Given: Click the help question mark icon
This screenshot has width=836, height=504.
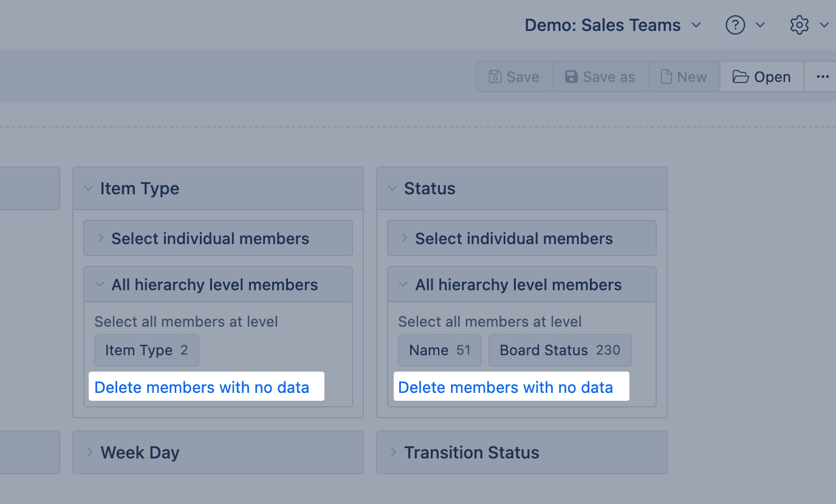Looking at the screenshot, I should (735, 25).
